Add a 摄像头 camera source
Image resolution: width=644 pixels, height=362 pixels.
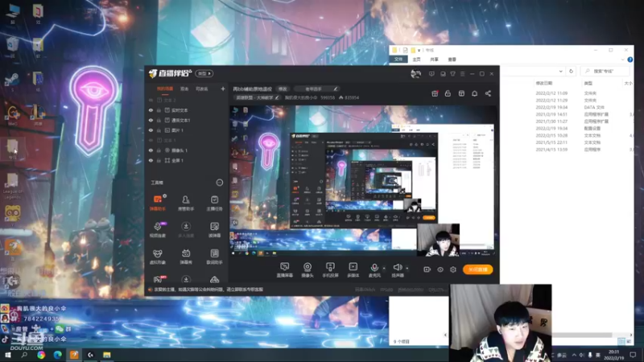click(308, 269)
